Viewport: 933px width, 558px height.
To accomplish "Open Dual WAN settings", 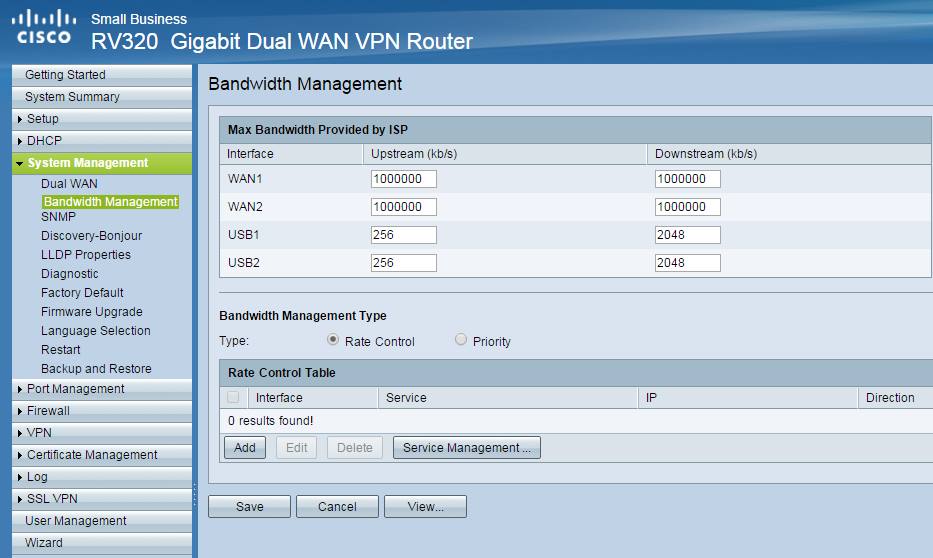I will pos(69,184).
